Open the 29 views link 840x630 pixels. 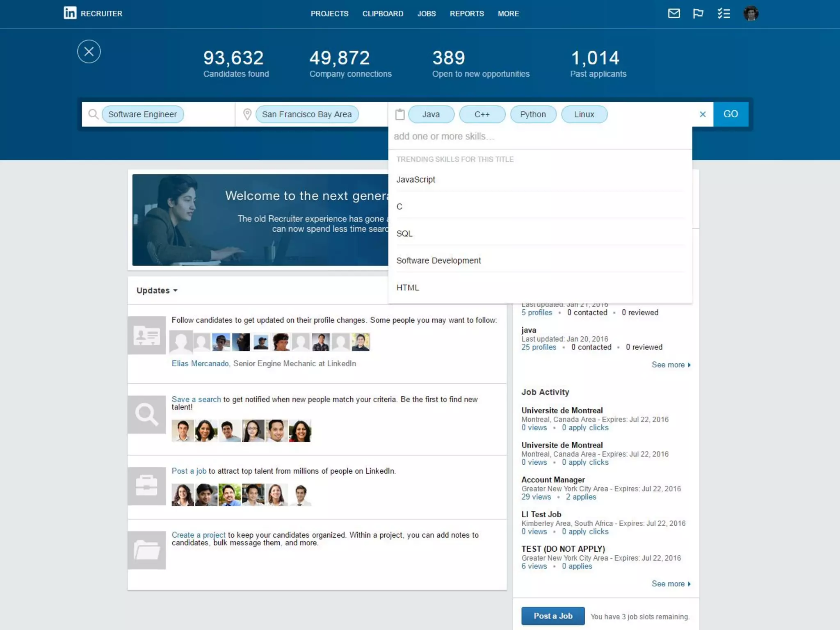[536, 497]
